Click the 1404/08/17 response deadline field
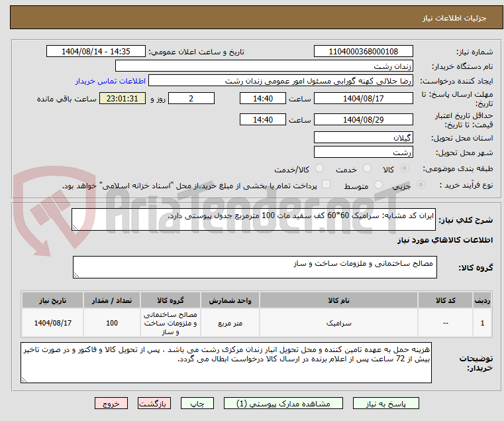The image size is (504, 421). [363, 99]
